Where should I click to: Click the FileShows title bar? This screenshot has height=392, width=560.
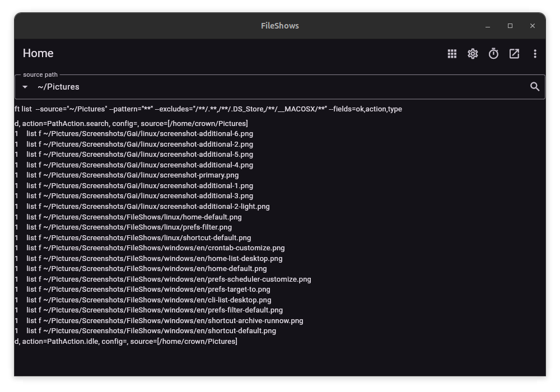(x=280, y=26)
